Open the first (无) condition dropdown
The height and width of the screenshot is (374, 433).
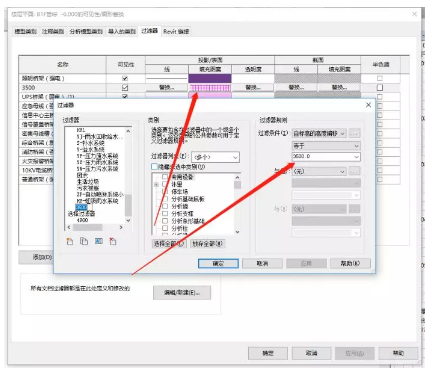[x=319, y=171]
